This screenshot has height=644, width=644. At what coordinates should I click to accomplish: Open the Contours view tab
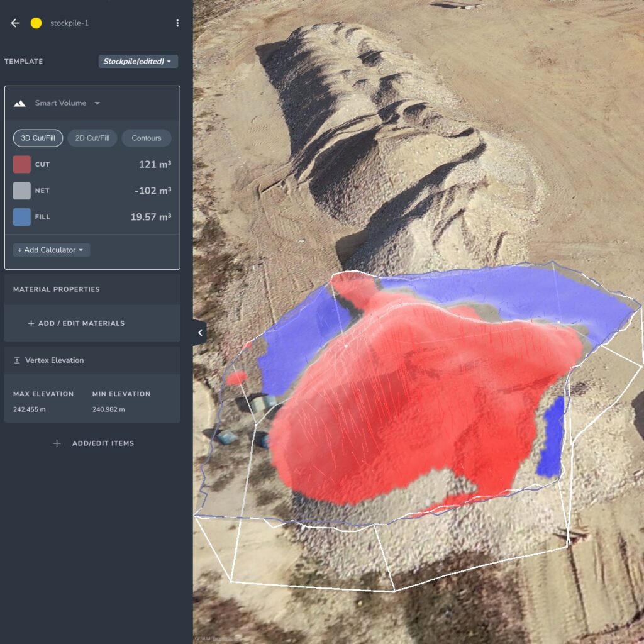(x=146, y=138)
